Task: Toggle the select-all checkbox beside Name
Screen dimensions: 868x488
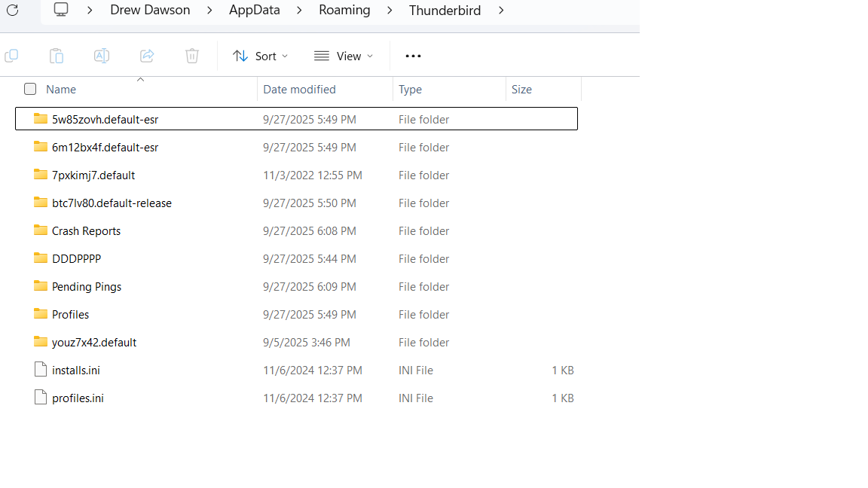Action: 30,89
